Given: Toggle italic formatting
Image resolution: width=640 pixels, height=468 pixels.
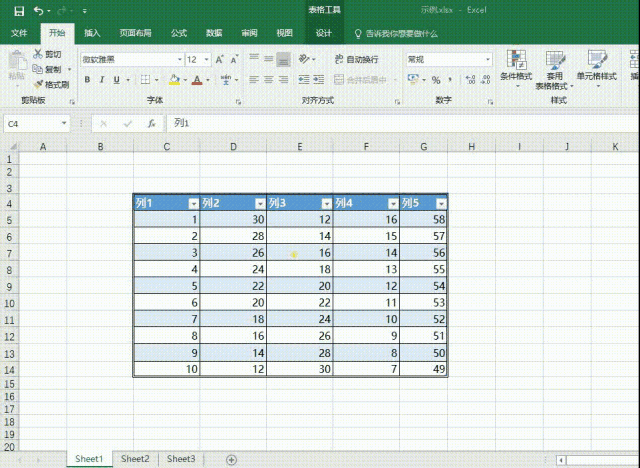Looking at the screenshot, I should (x=102, y=80).
